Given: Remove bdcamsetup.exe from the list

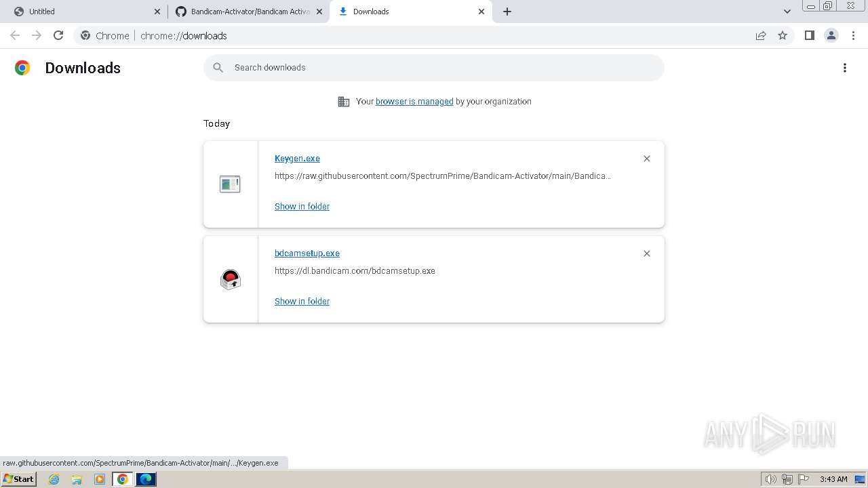Looking at the screenshot, I should (x=646, y=253).
